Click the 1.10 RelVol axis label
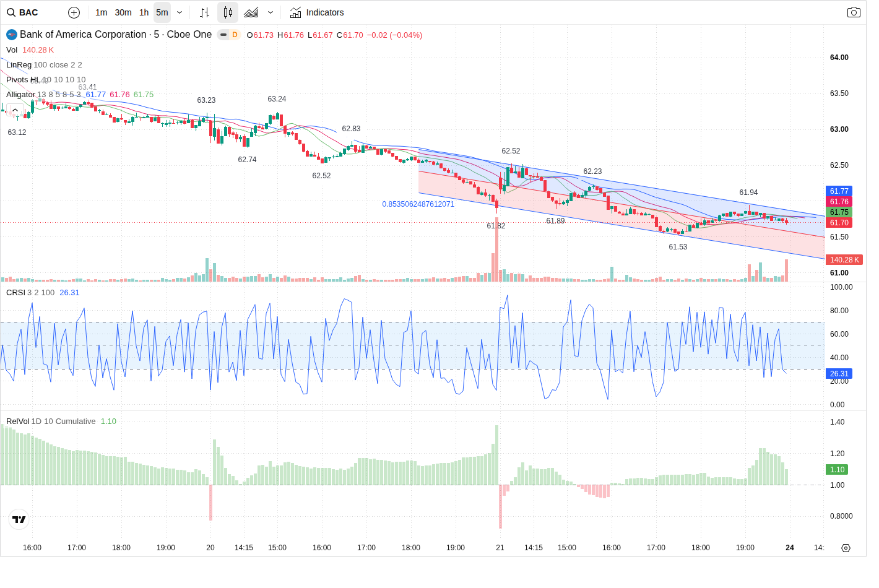879x588 pixels. pos(837,470)
